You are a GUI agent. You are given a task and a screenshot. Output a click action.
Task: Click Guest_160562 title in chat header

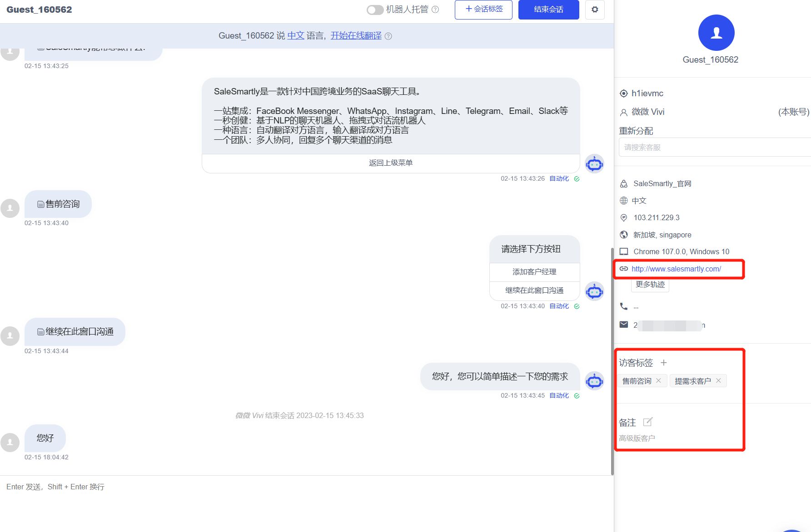39,10
